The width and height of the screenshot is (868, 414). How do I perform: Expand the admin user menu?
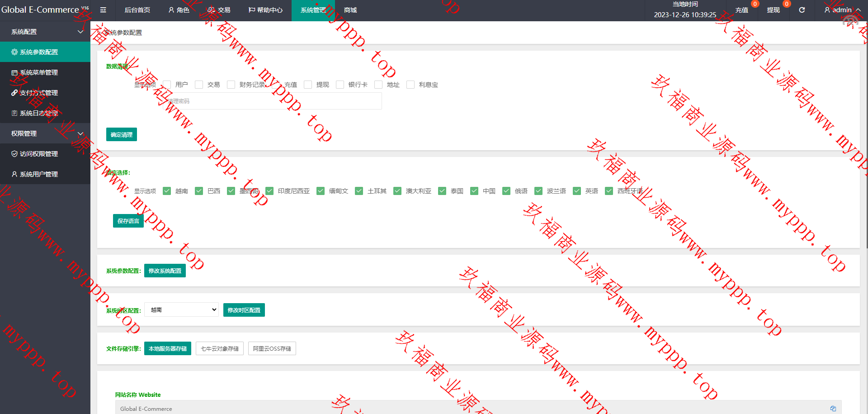842,10
